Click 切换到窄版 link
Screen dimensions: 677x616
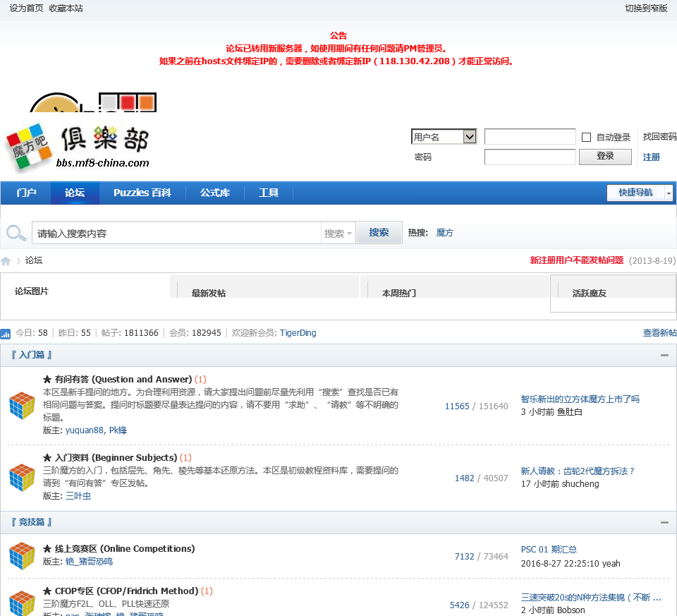[x=647, y=8]
